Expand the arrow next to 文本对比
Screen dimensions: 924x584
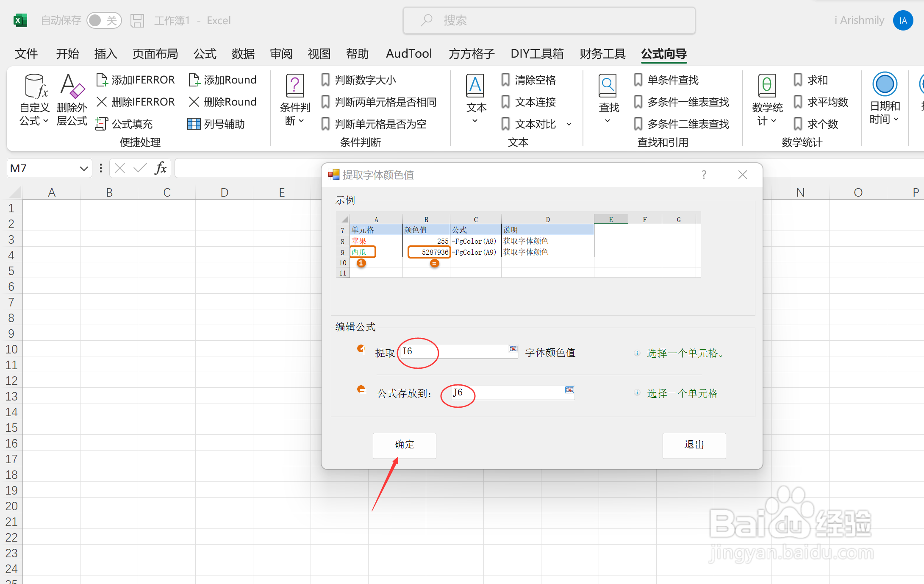569,124
